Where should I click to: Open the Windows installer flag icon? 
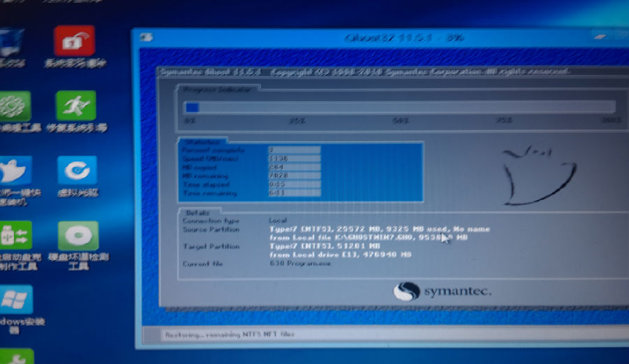point(15,300)
